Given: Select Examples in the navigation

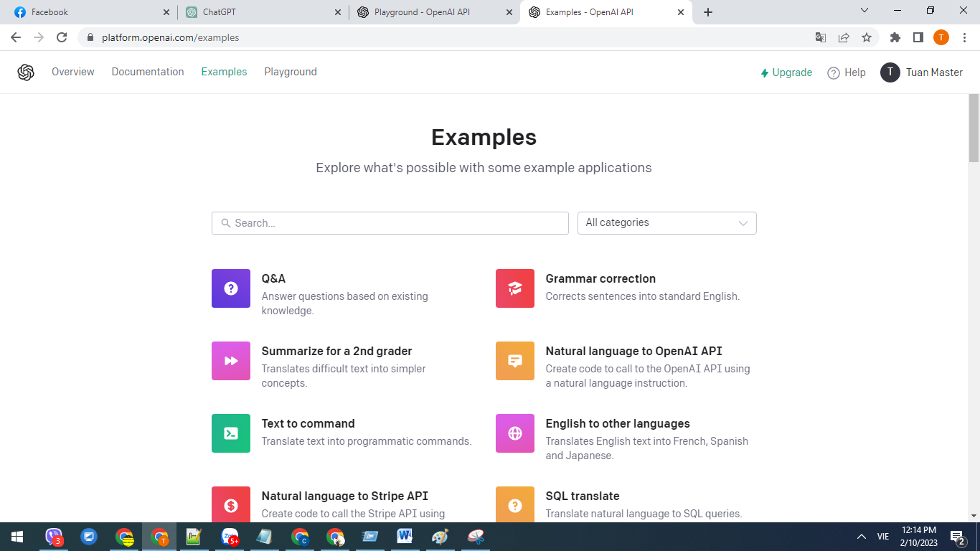Looking at the screenshot, I should click(x=224, y=72).
